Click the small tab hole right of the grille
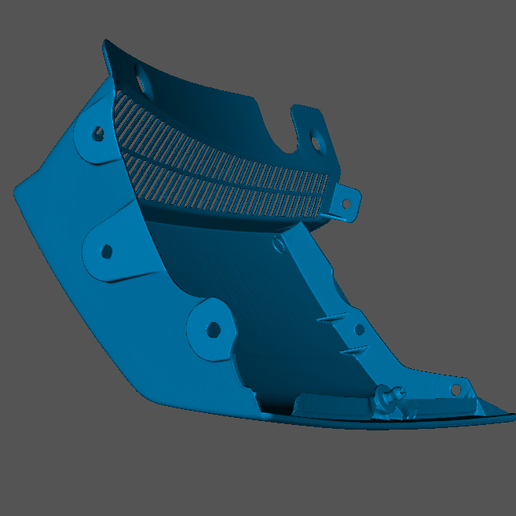The width and height of the screenshot is (516, 516). click(x=346, y=203)
